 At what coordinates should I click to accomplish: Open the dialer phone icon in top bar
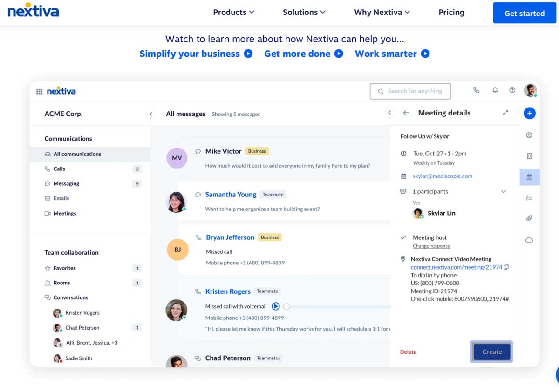point(476,90)
